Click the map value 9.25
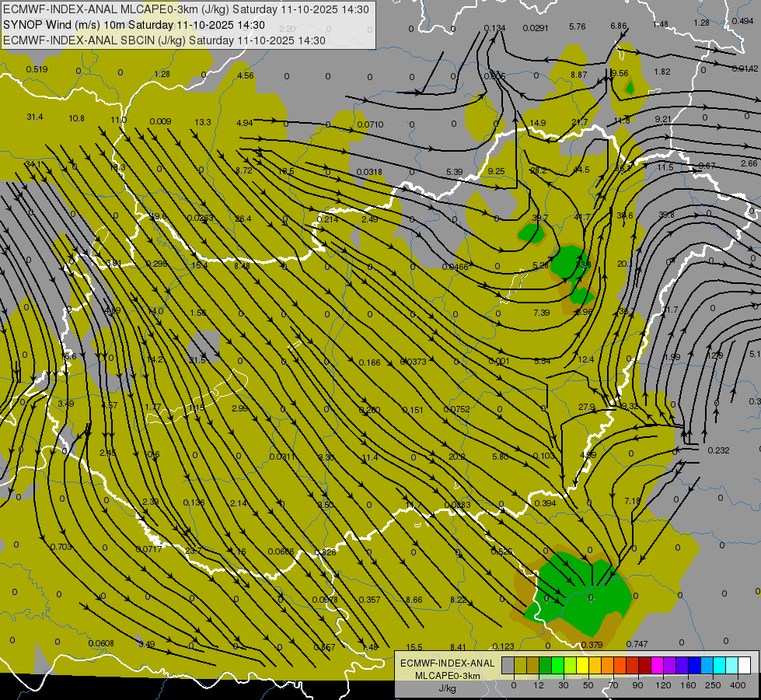The height and width of the screenshot is (700, 761). tap(496, 171)
